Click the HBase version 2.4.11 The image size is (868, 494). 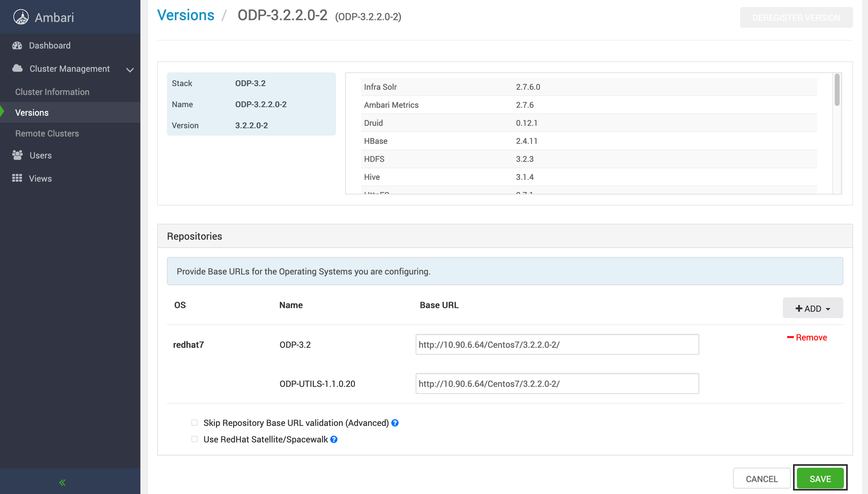527,141
